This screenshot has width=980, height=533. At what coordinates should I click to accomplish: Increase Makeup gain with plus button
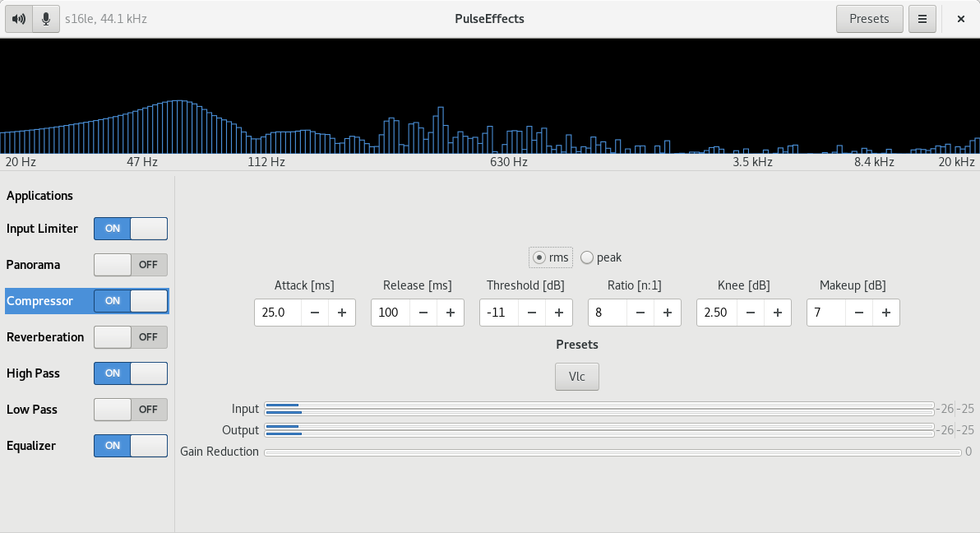click(x=886, y=313)
